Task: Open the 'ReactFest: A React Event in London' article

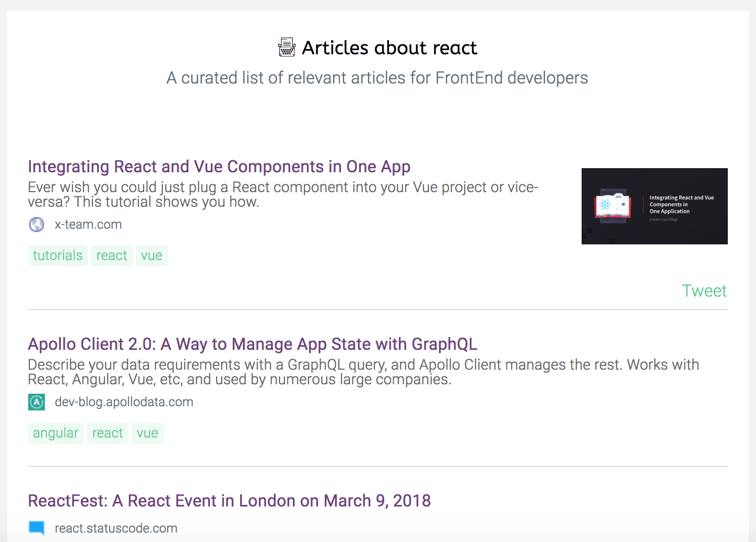Action: [x=229, y=501]
